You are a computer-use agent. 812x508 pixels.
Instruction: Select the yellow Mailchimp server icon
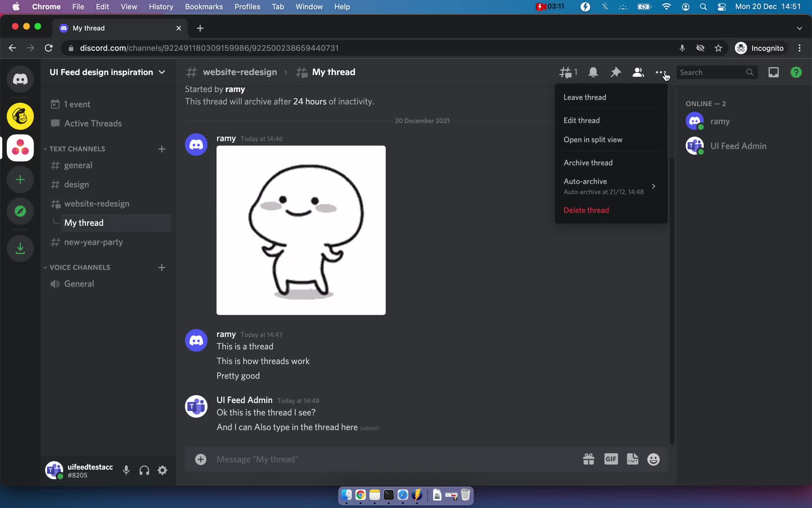[x=20, y=116]
